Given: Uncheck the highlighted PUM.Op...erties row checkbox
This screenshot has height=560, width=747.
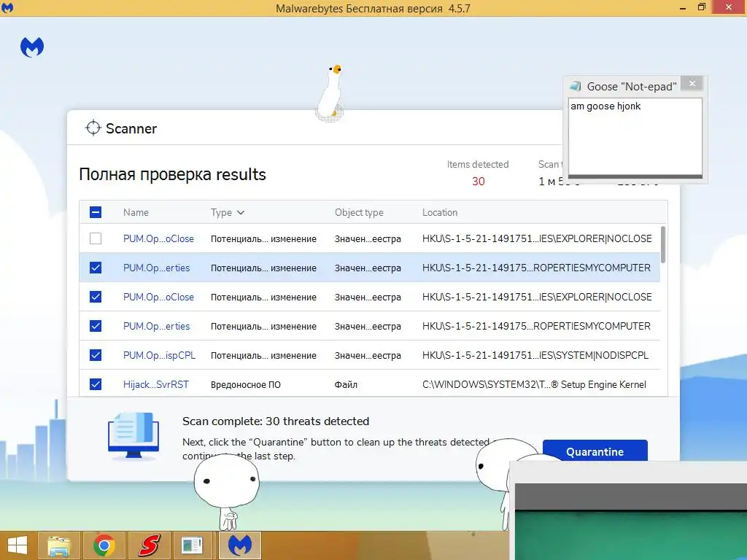Looking at the screenshot, I should pyautogui.click(x=96, y=268).
